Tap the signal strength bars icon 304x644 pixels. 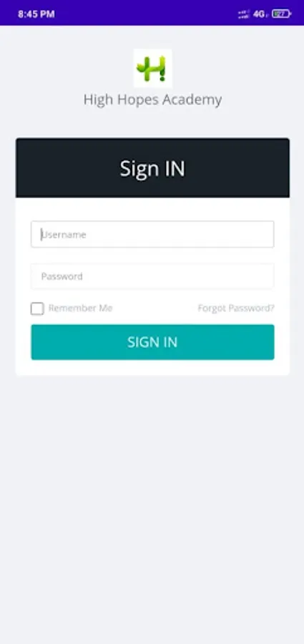[x=244, y=14]
